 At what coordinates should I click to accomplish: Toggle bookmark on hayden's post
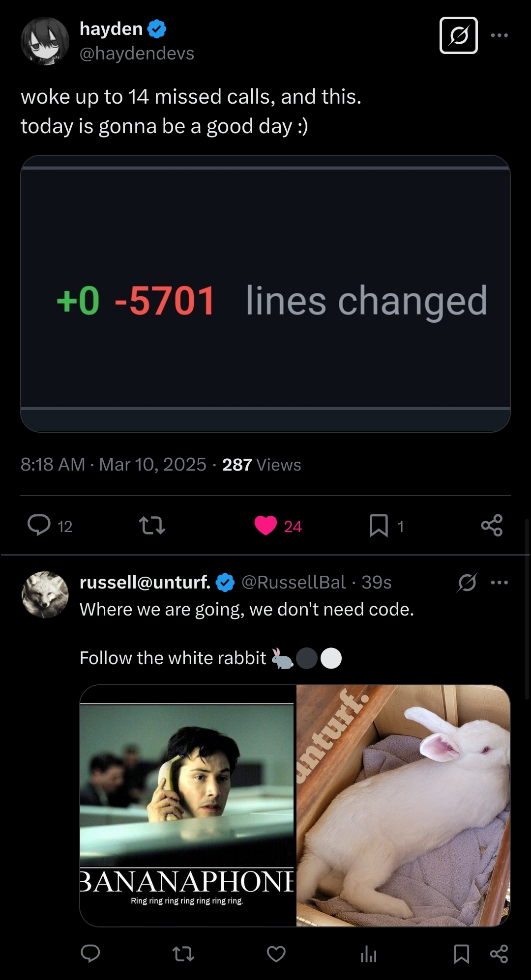[x=379, y=525]
